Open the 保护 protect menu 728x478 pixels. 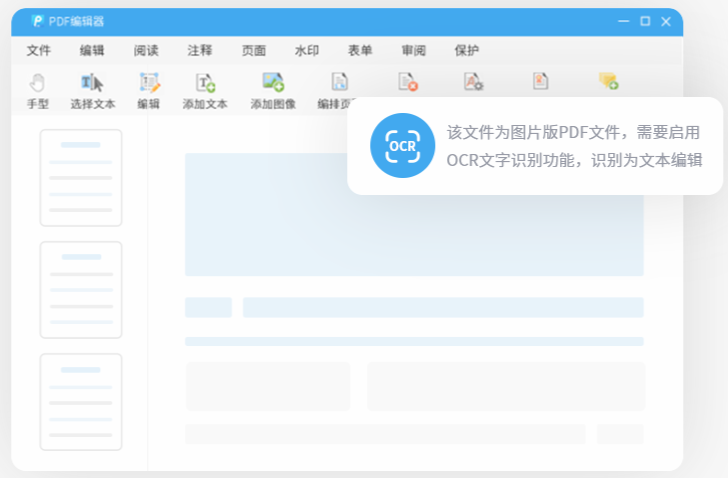coord(467,51)
